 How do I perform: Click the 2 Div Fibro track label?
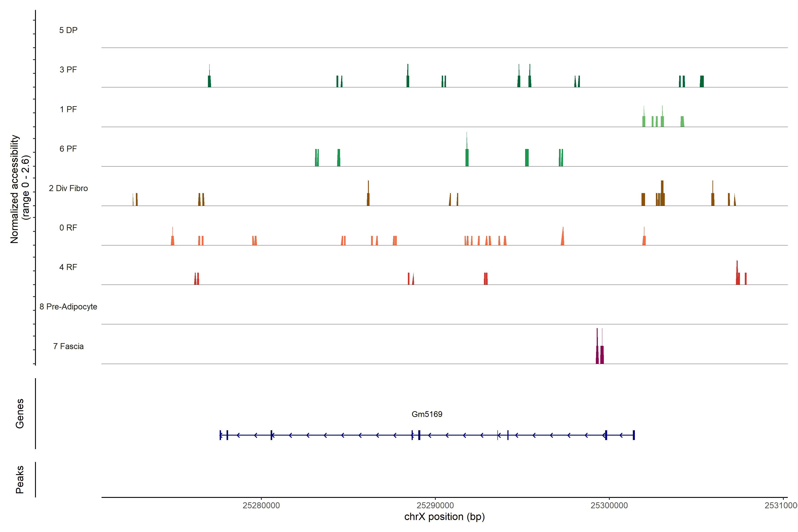(x=68, y=188)
